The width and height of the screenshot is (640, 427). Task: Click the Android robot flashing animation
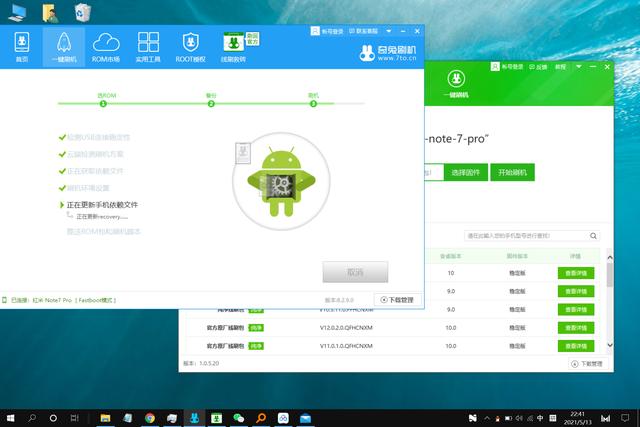(281, 181)
